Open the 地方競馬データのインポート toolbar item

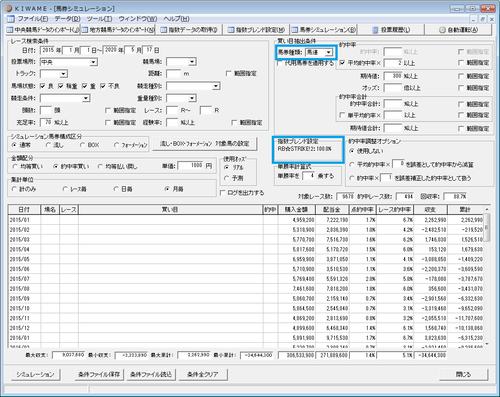pyautogui.click(x=118, y=30)
